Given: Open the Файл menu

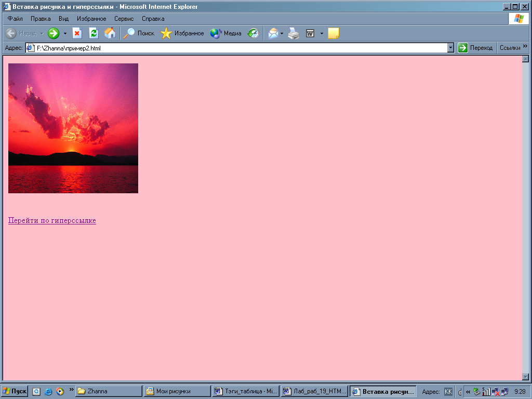Looking at the screenshot, I should 15,19.
